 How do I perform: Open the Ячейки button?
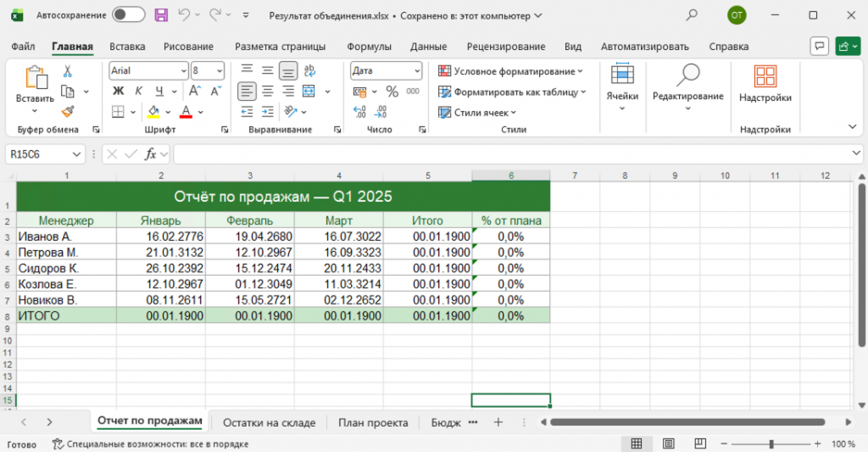click(x=622, y=87)
